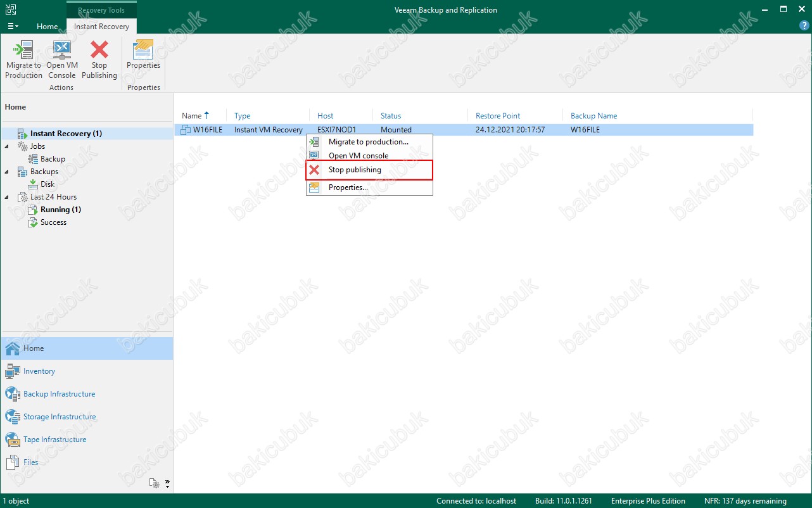Open Properties from the ribbon
The height and width of the screenshot is (508, 812).
[143, 54]
